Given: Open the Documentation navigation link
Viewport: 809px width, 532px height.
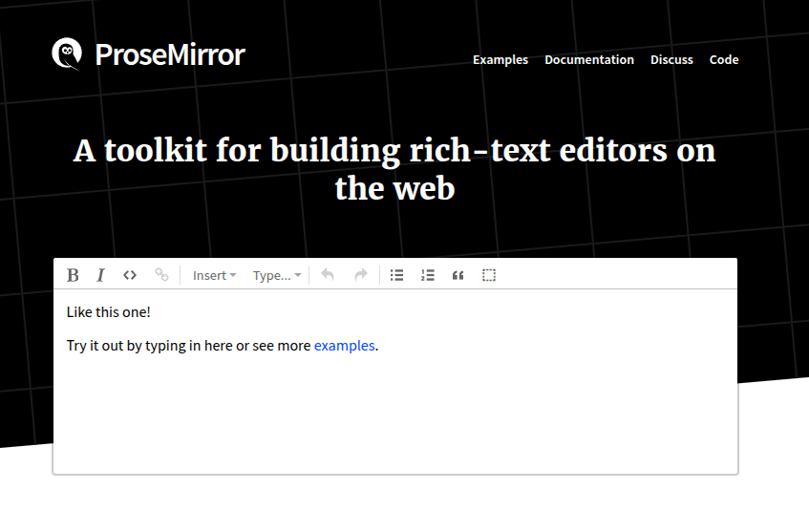Looking at the screenshot, I should [589, 60].
